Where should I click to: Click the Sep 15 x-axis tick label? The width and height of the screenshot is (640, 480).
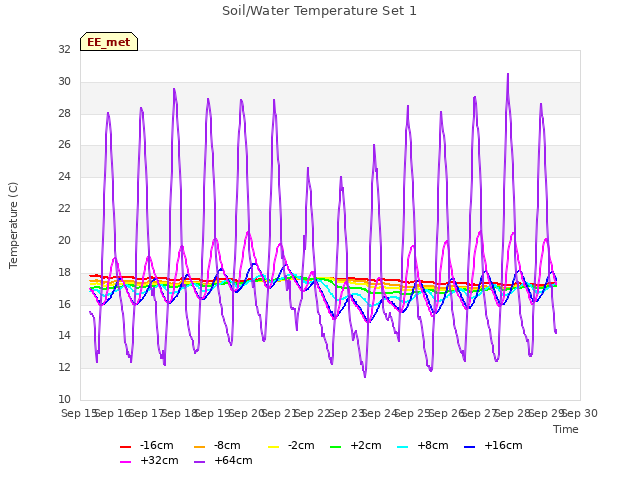click(x=79, y=413)
